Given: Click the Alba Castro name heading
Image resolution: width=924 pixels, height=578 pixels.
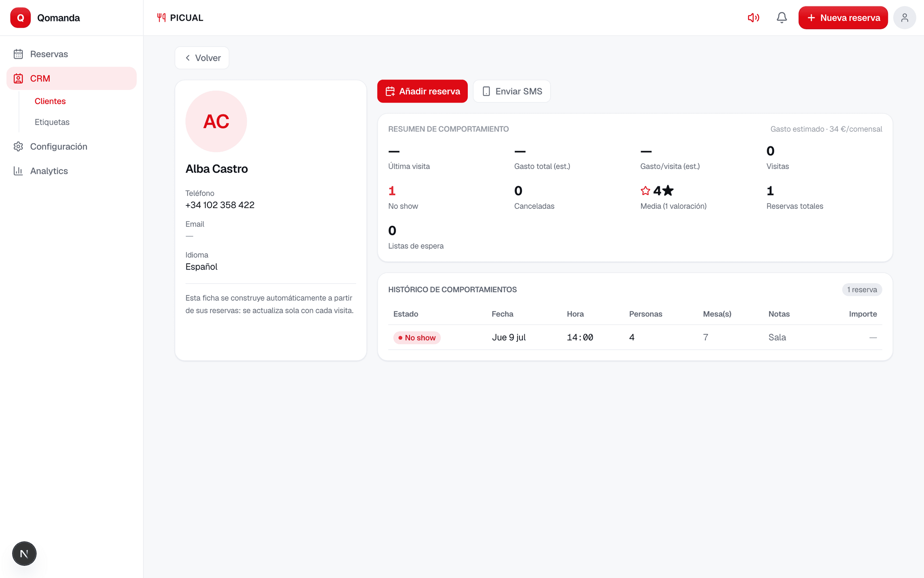Looking at the screenshot, I should pyautogui.click(x=217, y=169).
